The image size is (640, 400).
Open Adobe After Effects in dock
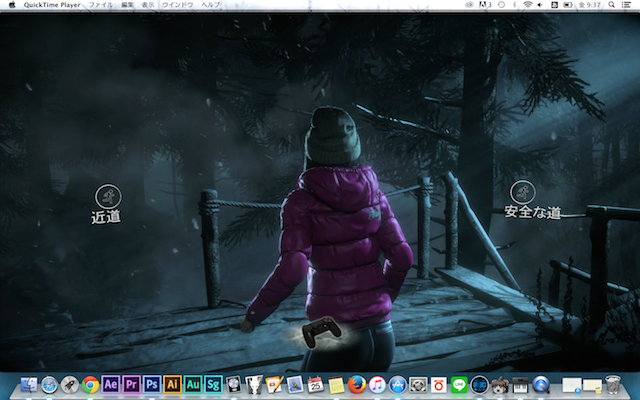point(111,384)
